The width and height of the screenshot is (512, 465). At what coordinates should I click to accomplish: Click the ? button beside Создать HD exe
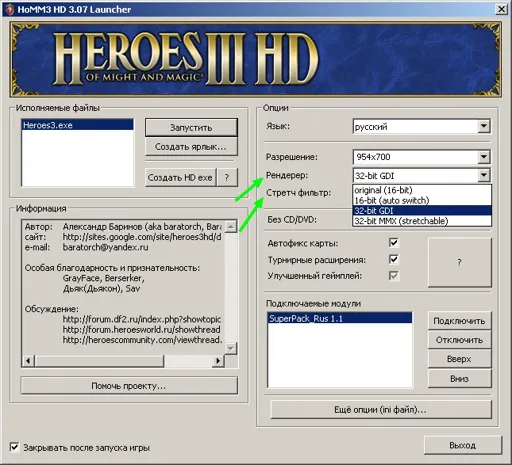(x=227, y=177)
